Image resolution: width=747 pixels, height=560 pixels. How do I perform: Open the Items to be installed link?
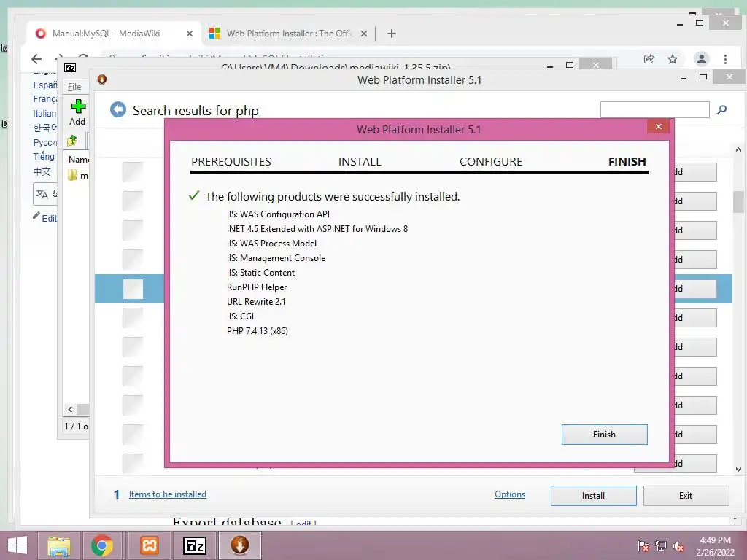tap(168, 494)
